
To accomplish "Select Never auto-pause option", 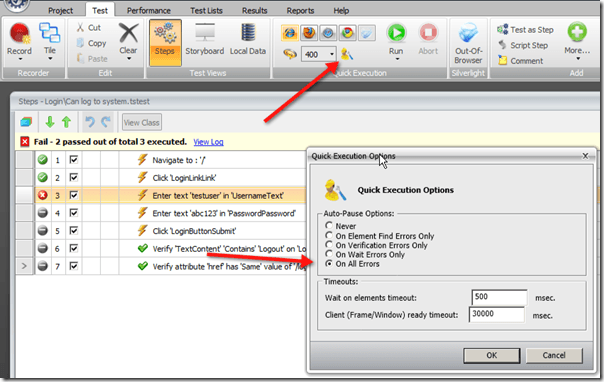I will pyautogui.click(x=329, y=226).
